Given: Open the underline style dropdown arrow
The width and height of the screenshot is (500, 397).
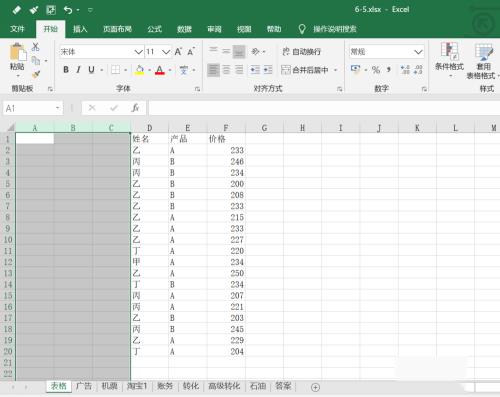Looking at the screenshot, I should tap(101, 70).
